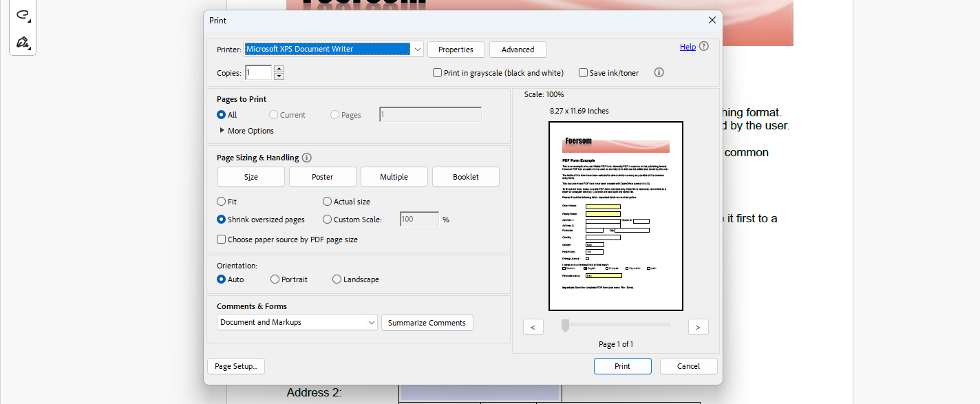The width and height of the screenshot is (980, 404).
Task: Open the Printer selection dropdown
Action: pos(417,49)
